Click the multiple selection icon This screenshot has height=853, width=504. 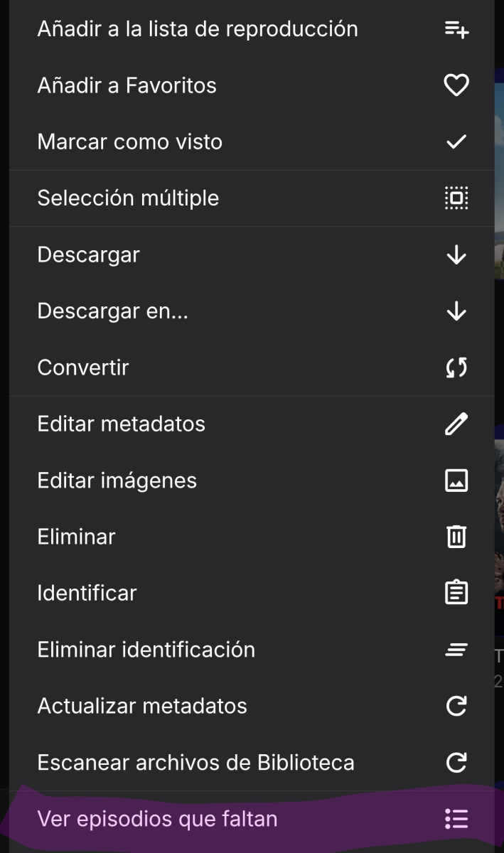(456, 198)
